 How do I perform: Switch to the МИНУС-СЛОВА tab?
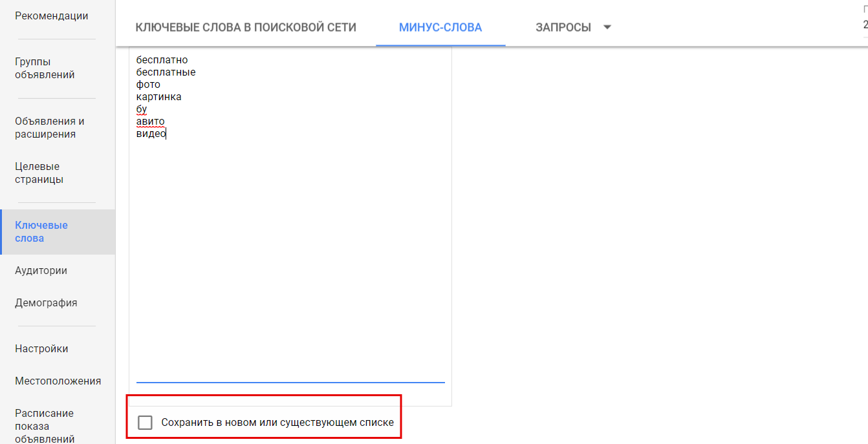click(x=439, y=27)
